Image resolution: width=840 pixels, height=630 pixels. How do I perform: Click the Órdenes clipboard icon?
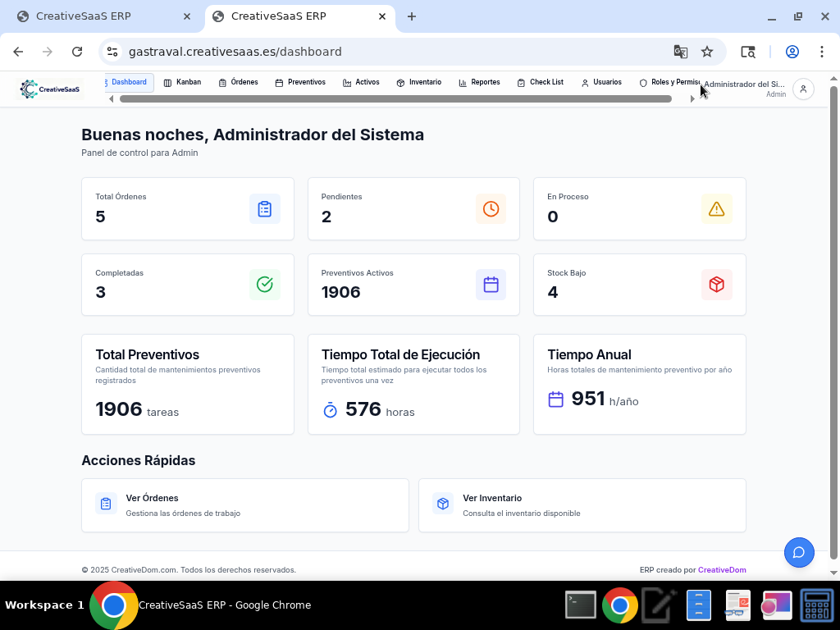click(223, 82)
